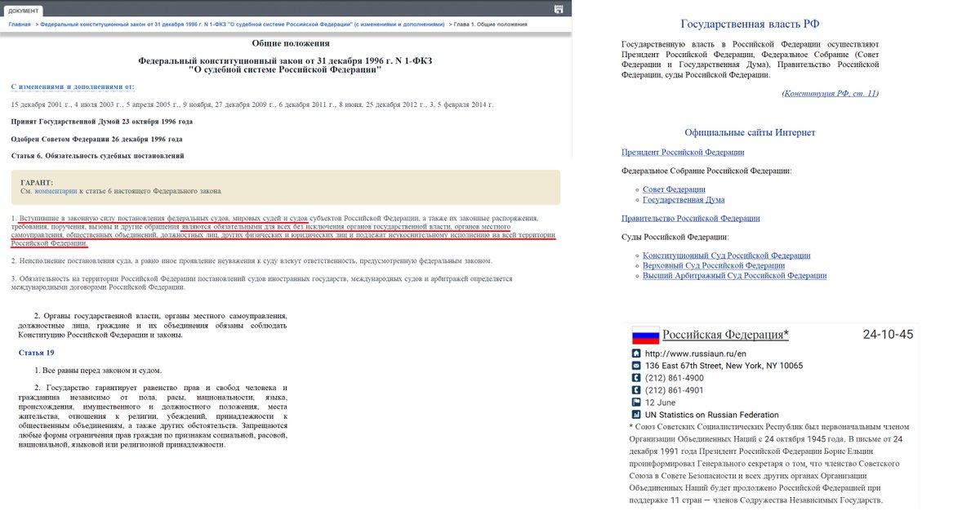
Task: Open the Главная breadcrumb link
Action: (20, 24)
